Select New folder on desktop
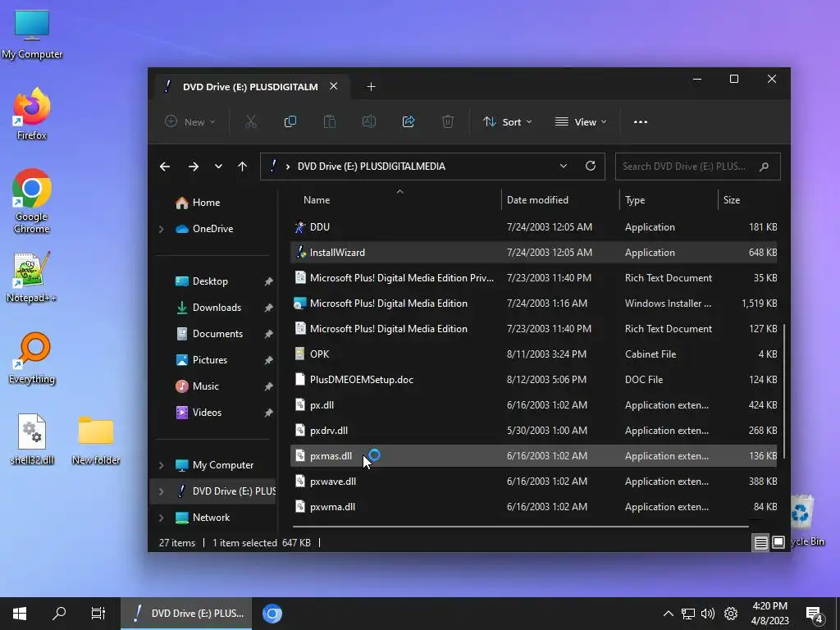Viewport: 840px width, 630px height. point(96,440)
